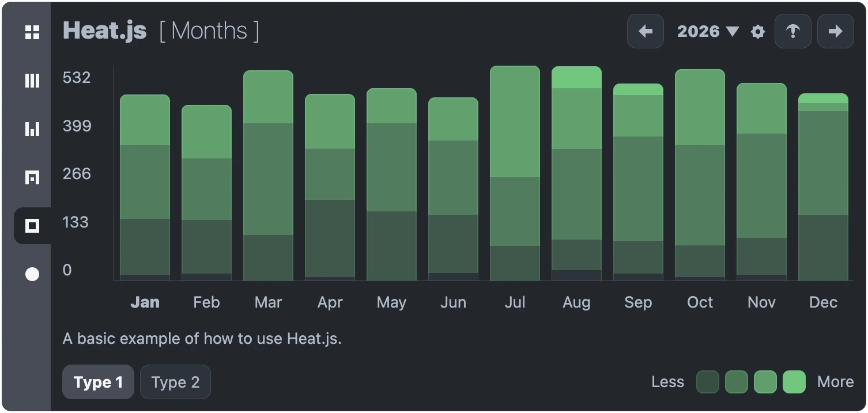The width and height of the screenshot is (868, 413).
Task: Select the statistics bar chart view
Action: [32, 129]
